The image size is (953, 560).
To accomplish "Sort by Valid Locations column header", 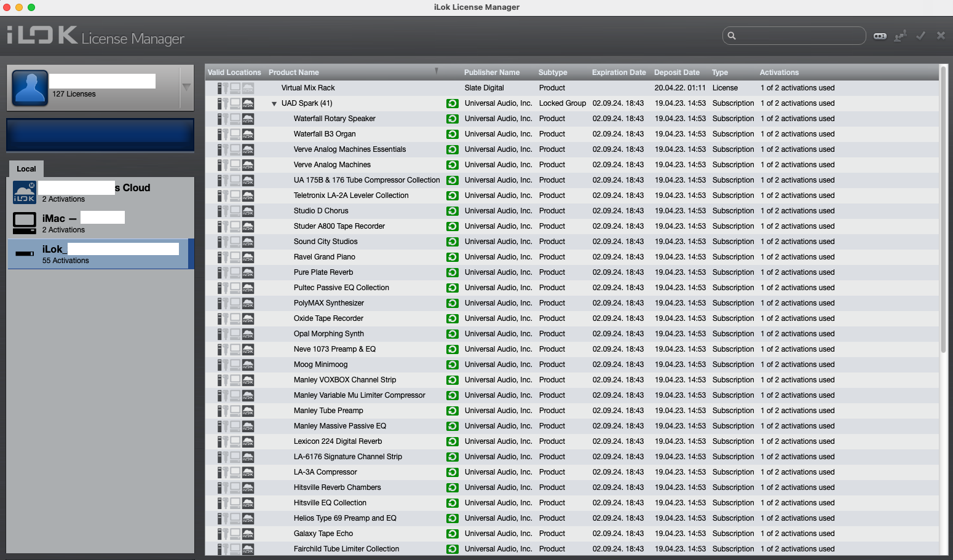I will tap(234, 73).
